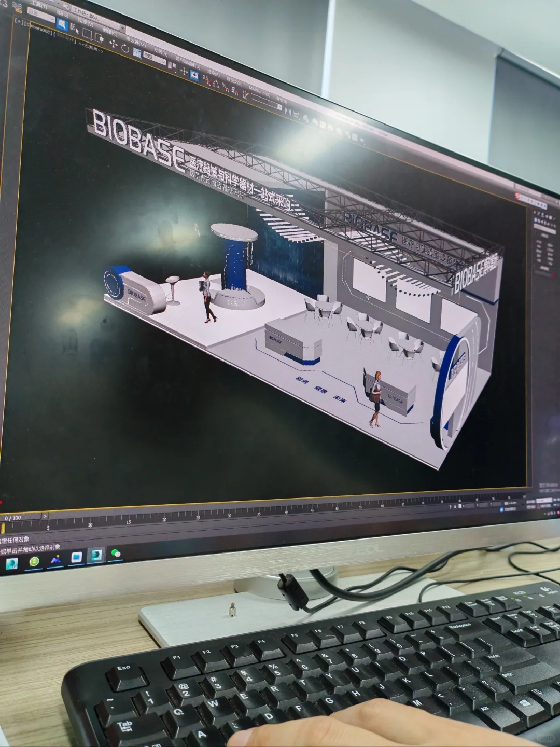560x747 pixels.
Task: Open the 创建(C) menu
Action: tap(110, 32)
